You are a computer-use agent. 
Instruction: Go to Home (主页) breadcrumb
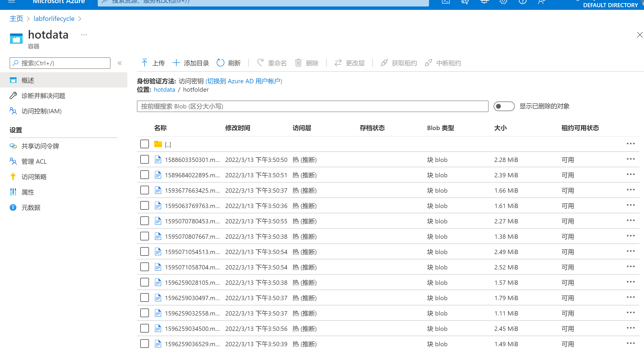click(16, 18)
